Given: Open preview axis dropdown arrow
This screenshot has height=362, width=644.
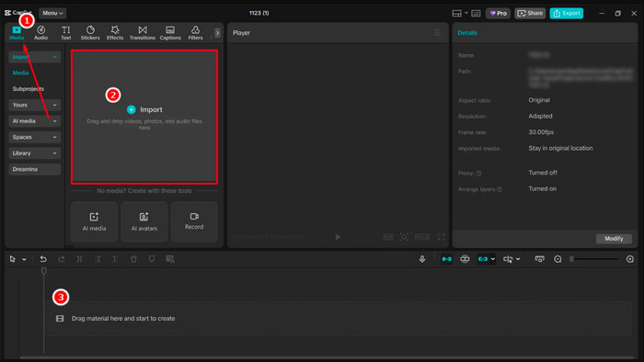Looking at the screenshot, I should pos(518,259).
